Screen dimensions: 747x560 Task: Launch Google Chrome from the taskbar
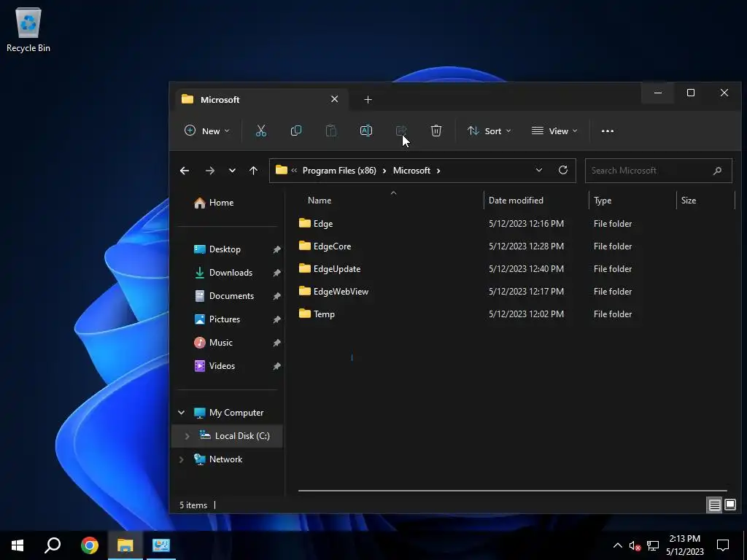(89, 545)
